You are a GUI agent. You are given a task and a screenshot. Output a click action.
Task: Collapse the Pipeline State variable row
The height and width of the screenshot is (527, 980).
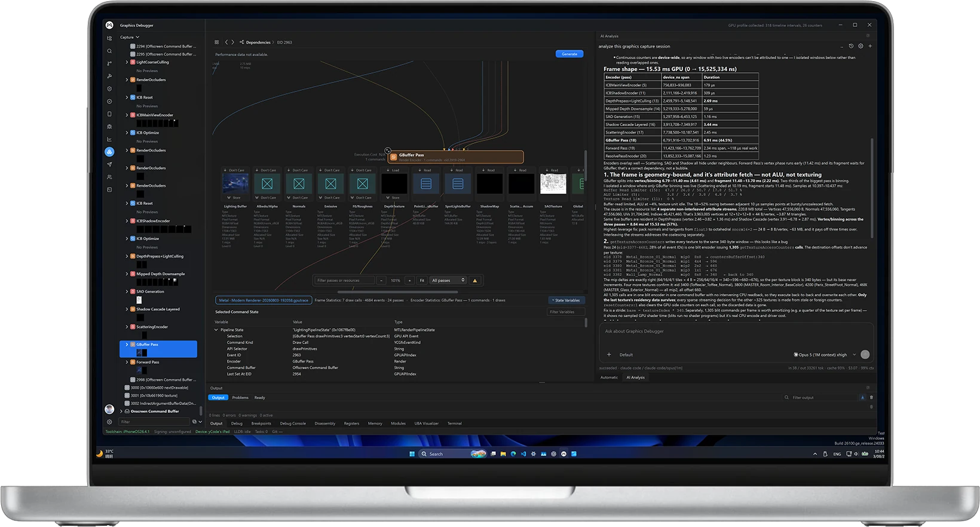click(216, 330)
